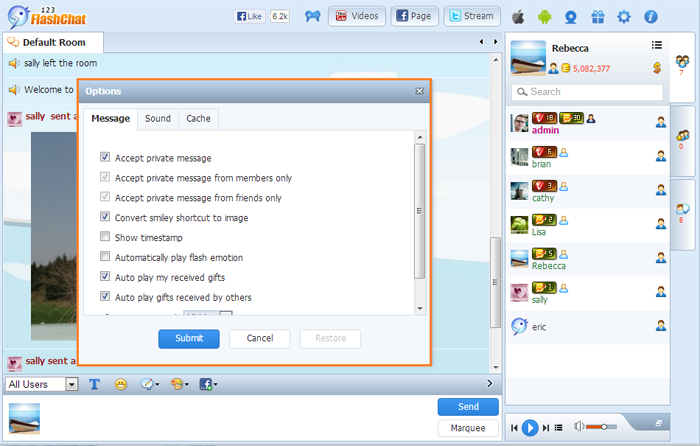
Task: Open the gift box icon in header
Action: coord(597,17)
